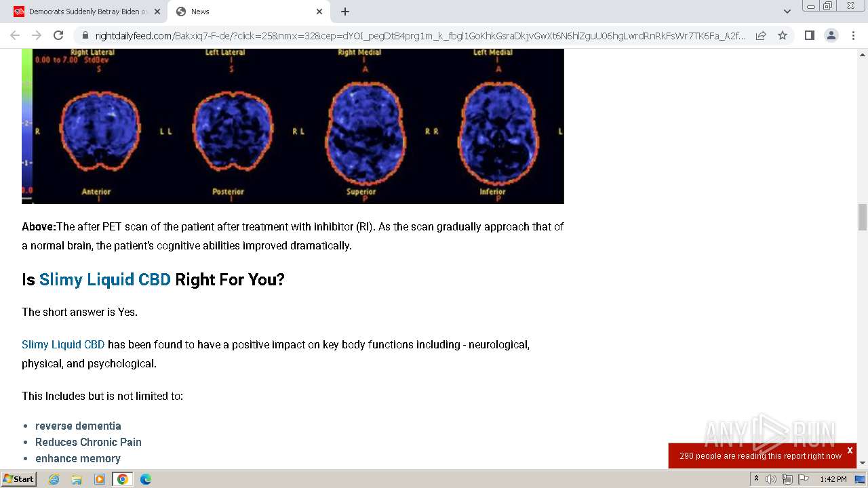Go forward to the next page
Viewport: 868px width, 488px height.
[37, 35]
